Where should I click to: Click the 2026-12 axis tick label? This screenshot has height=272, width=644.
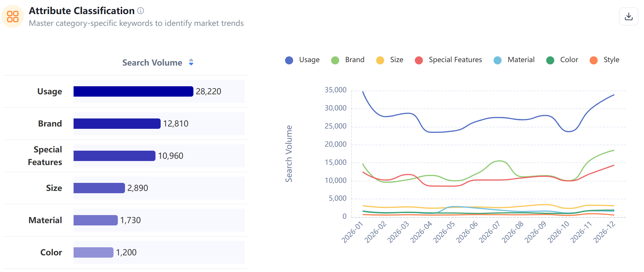coord(604,232)
